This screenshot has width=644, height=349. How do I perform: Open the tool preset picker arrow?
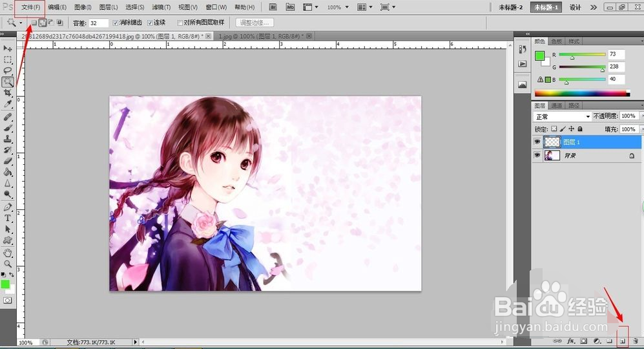[x=21, y=23]
